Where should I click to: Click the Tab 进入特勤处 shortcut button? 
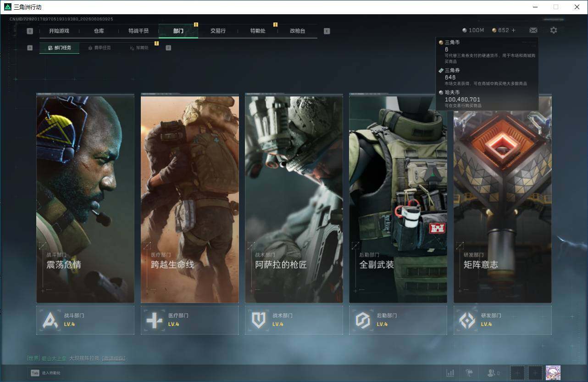click(x=46, y=373)
